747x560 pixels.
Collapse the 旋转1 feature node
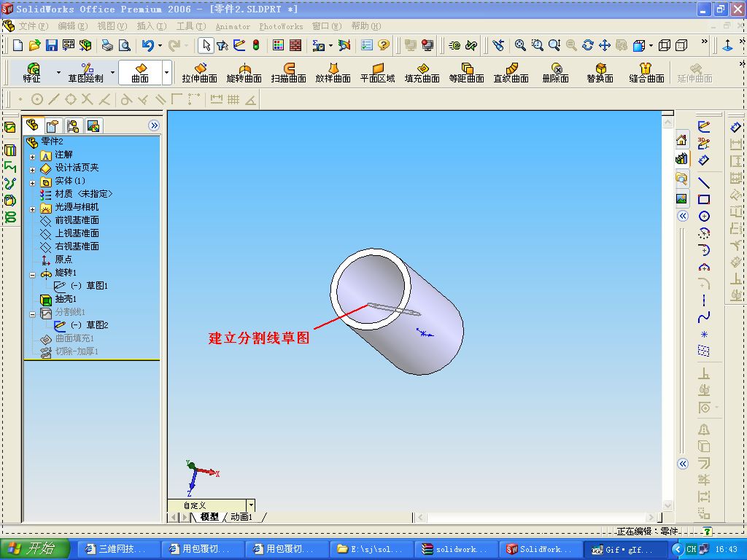tap(32, 275)
